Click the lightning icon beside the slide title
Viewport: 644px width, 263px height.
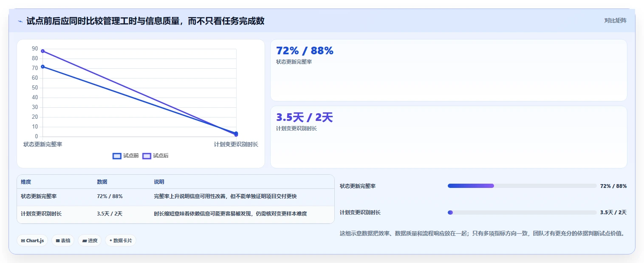click(x=20, y=21)
